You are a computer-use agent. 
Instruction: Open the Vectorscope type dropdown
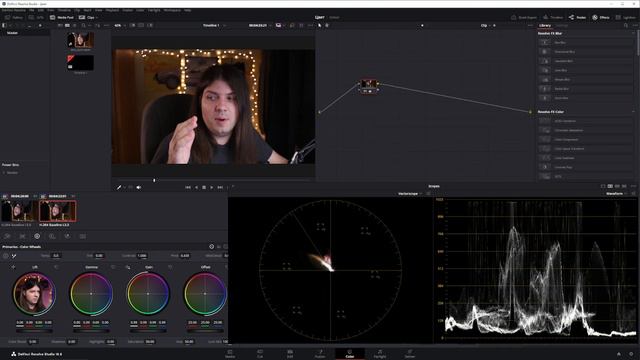click(410, 193)
